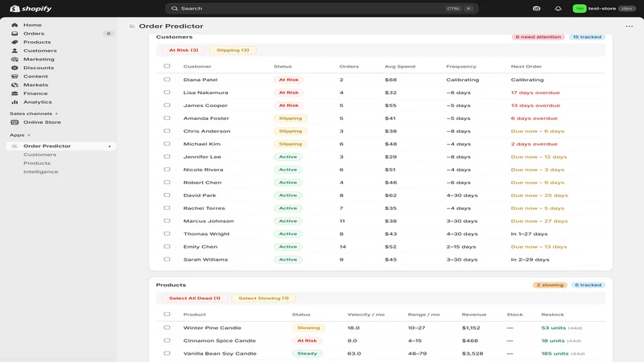Image resolution: width=644 pixels, height=362 pixels.
Task: Click Thomas Wright's 'In 1–27 days' value
Action: tap(529, 234)
